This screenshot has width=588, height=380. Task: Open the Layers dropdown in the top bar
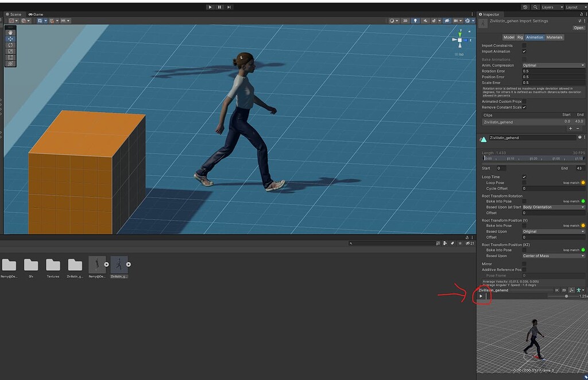coord(551,7)
